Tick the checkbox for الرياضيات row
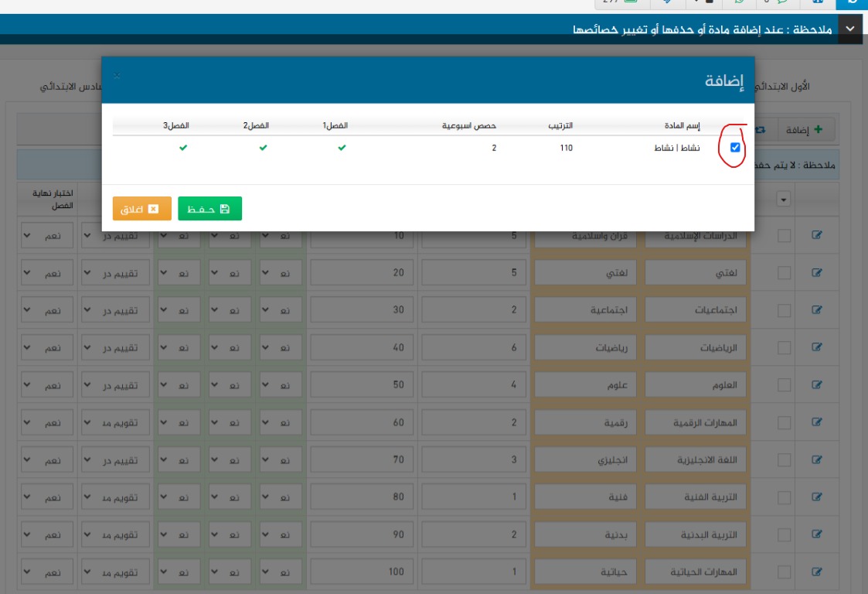Screen dimensions: 868x594 point(784,347)
